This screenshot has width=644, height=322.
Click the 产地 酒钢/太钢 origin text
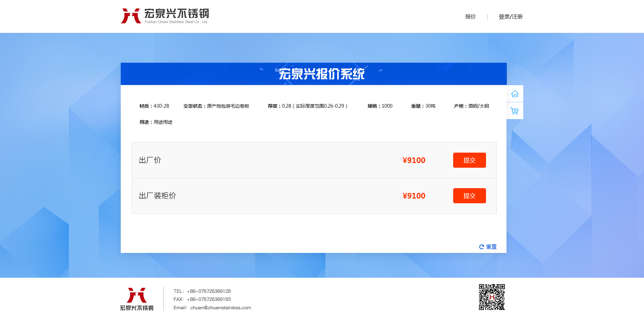point(471,106)
